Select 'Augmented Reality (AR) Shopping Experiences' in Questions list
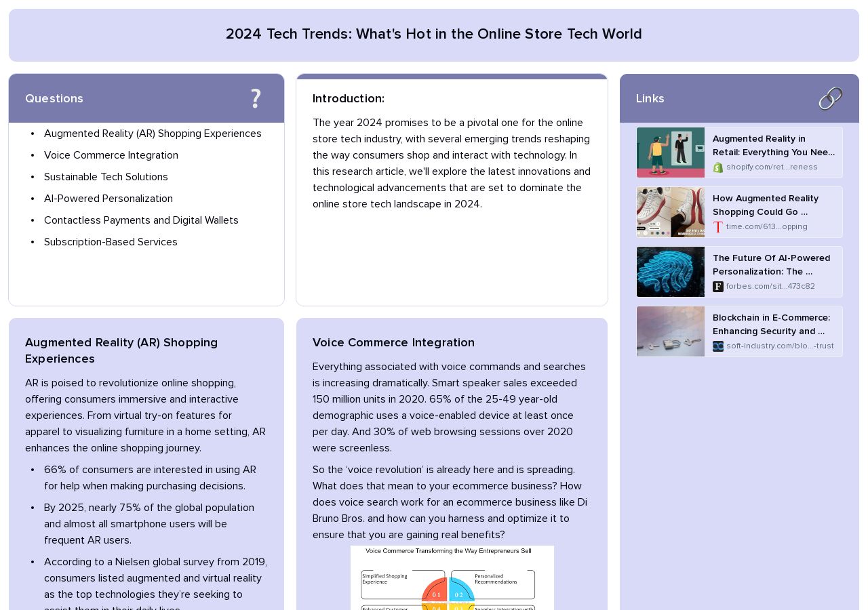The width and height of the screenshot is (868, 610). tap(153, 134)
